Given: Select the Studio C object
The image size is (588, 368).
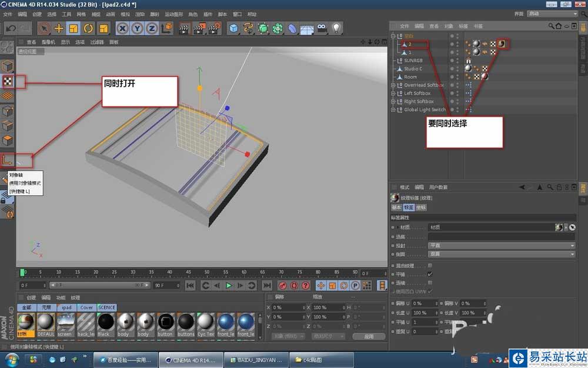Looking at the screenshot, I should (x=412, y=68).
